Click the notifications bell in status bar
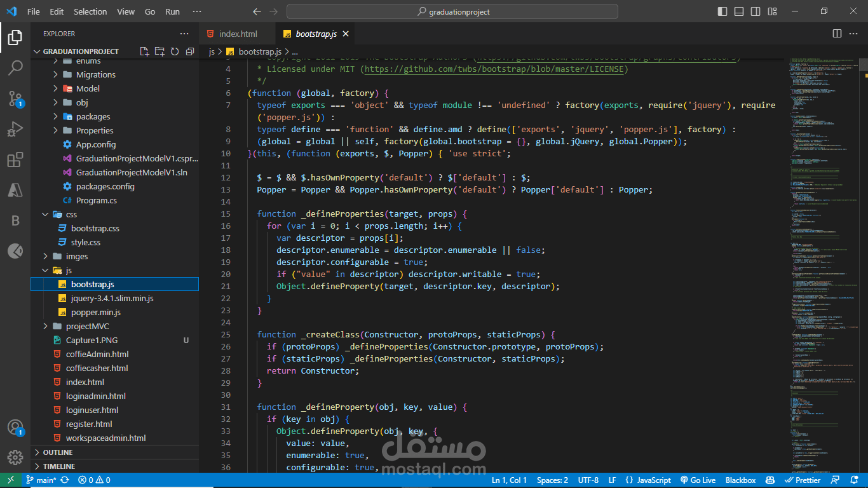Viewport: 868px width, 488px height. pyautogui.click(x=853, y=480)
